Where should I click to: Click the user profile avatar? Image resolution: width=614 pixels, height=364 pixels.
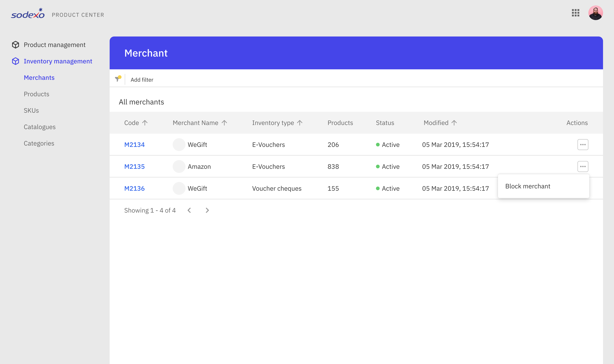click(595, 13)
